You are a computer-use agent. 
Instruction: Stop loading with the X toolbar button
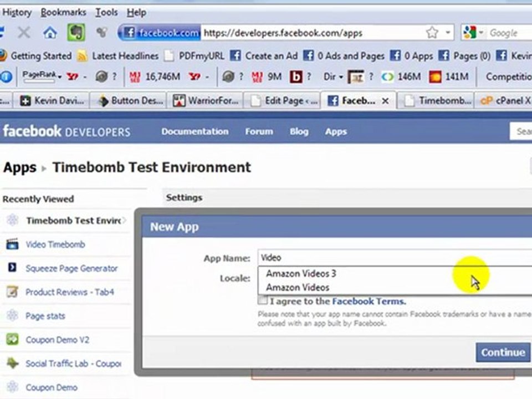tap(24, 33)
